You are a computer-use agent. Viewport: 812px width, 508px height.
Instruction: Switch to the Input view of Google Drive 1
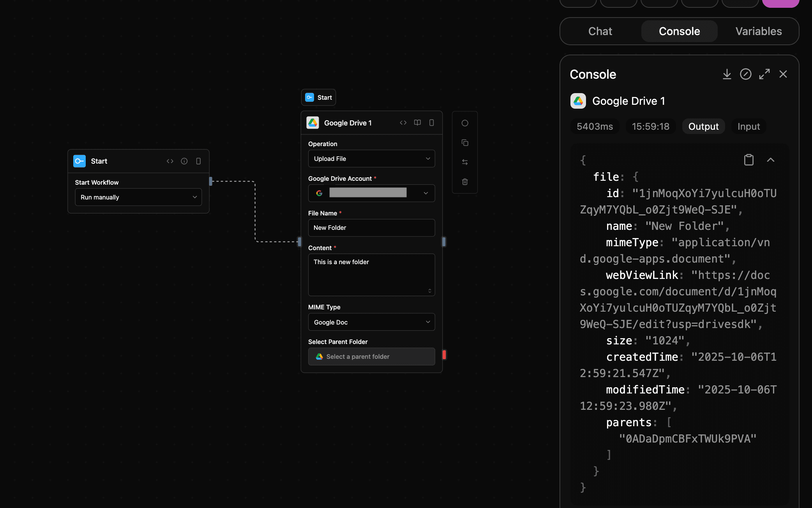tap(748, 126)
